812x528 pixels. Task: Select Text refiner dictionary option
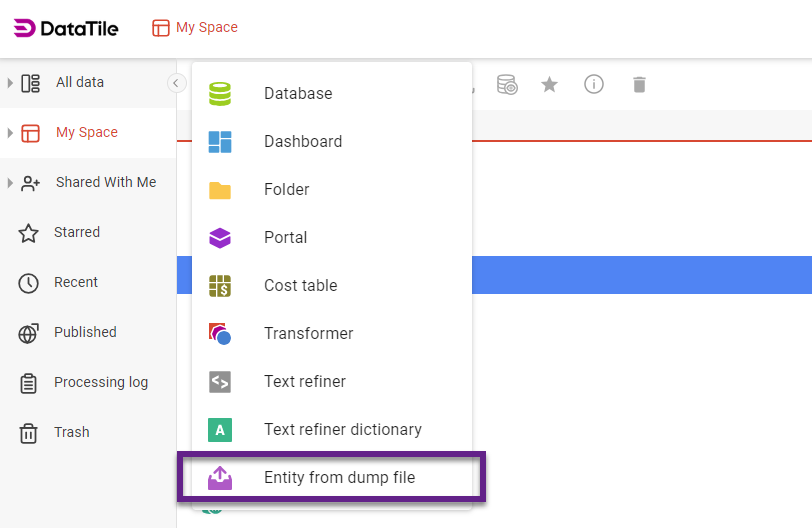click(343, 430)
